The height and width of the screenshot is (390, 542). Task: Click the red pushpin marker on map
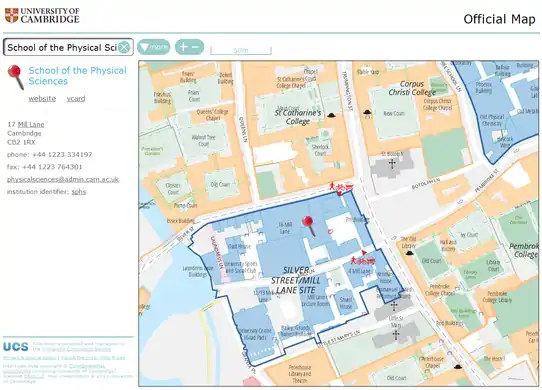tap(308, 225)
